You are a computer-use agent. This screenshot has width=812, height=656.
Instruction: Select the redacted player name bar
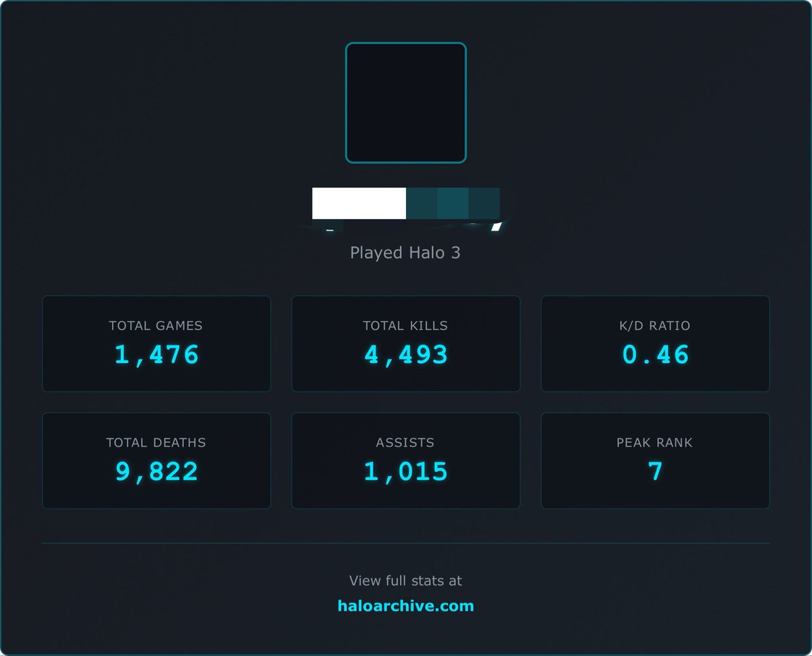tap(406, 204)
